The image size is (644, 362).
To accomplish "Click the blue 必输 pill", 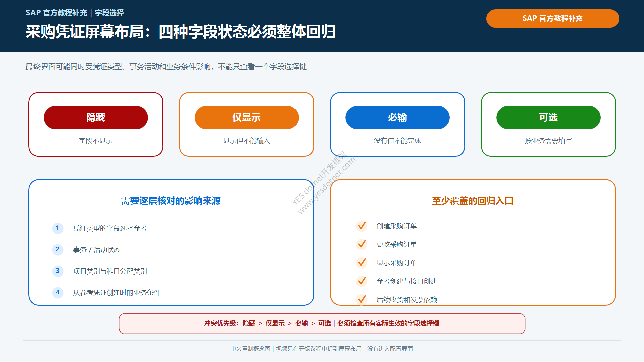I will [x=397, y=117].
